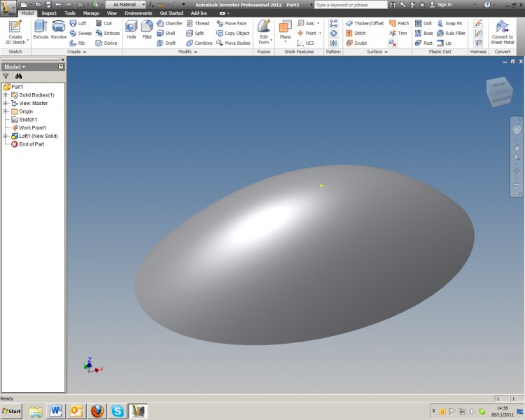Click the keyword search field
The image size is (525, 420).
pos(351,5)
